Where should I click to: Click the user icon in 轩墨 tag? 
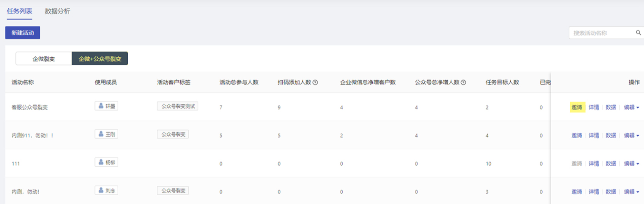(x=101, y=106)
